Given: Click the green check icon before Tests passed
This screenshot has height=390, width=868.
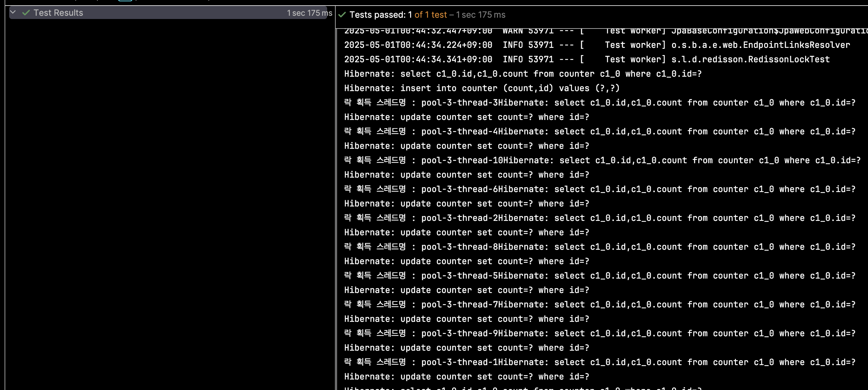Looking at the screenshot, I should (x=342, y=15).
